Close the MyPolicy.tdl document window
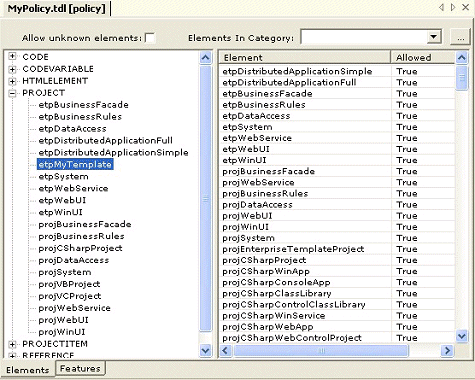475x380 pixels. click(466, 7)
